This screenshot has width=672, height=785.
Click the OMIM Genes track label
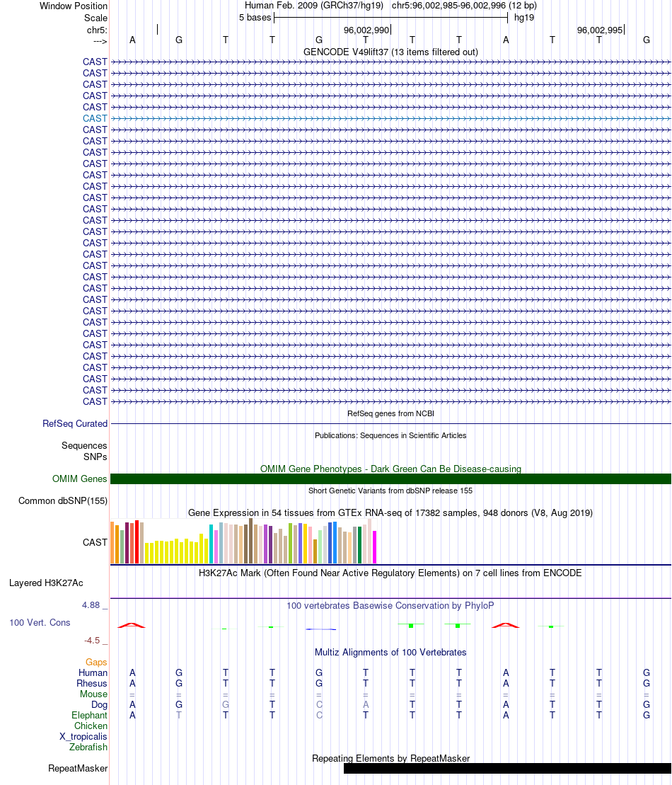click(x=79, y=479)
